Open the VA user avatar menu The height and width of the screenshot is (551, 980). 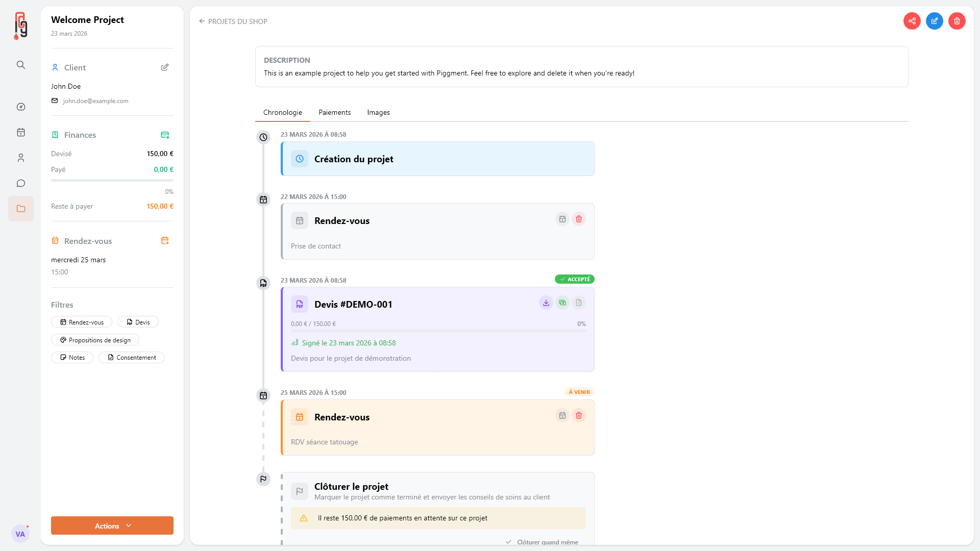20,534
